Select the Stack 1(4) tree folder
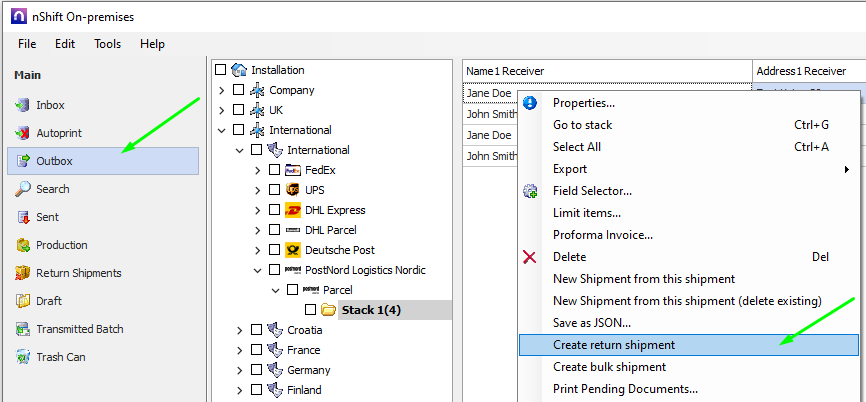866x402 pixels. tap(371, 310)
